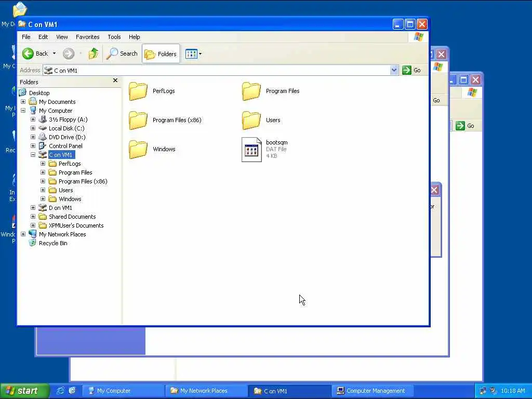The width and height of the screenshot is (532, 399).
Task: Collapse the C on VM1 tree node
Action: tap(33, 155)
